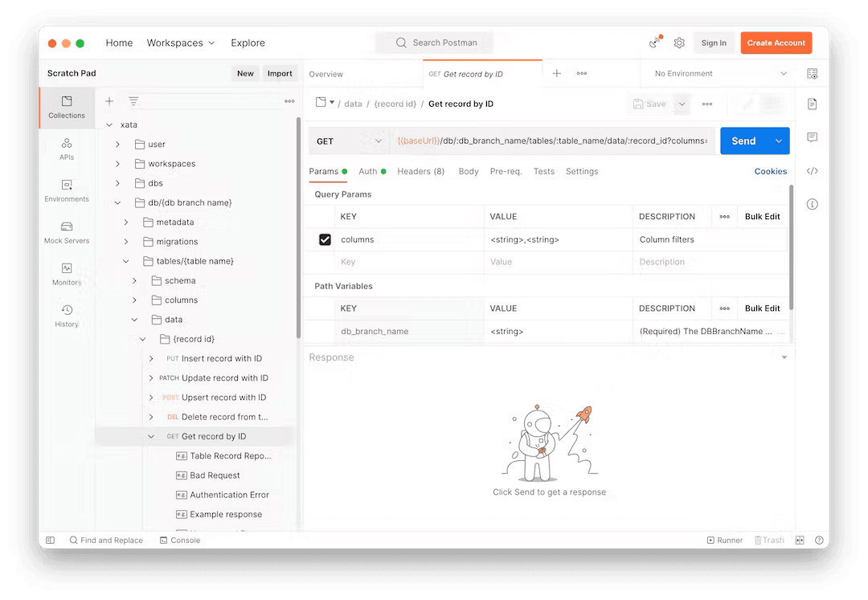Select the Bad Request example
The image size is (868, 600).
tap(215, 476)
